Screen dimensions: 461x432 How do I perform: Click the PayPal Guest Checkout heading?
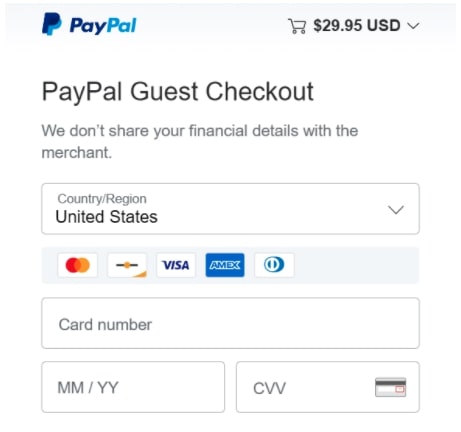click(x=177, y=91)
